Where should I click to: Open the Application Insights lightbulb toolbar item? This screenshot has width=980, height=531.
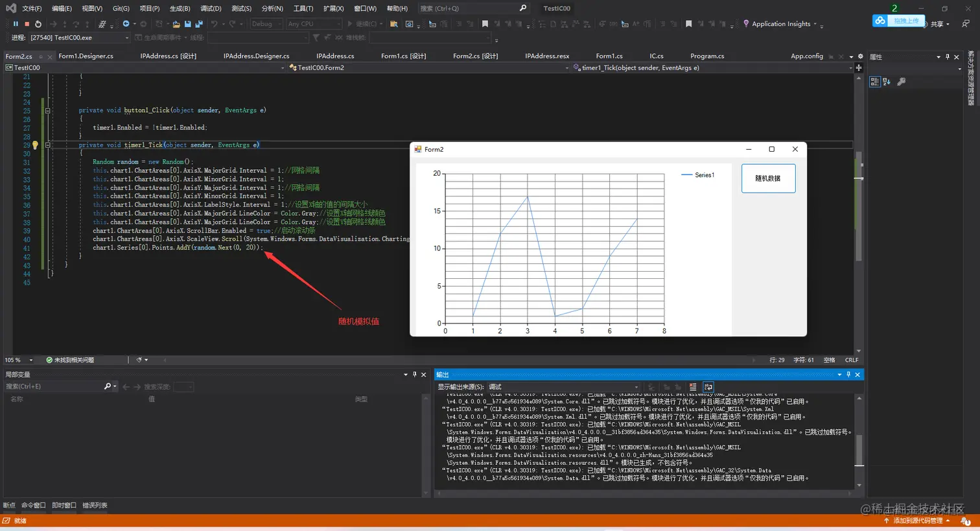781,24
